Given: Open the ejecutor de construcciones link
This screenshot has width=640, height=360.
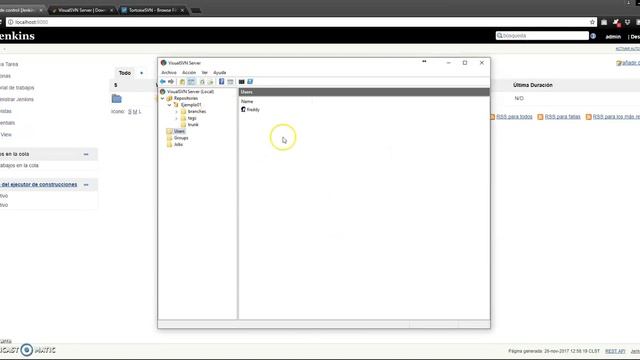Looking at the screenshot, I should coord(38,184).
